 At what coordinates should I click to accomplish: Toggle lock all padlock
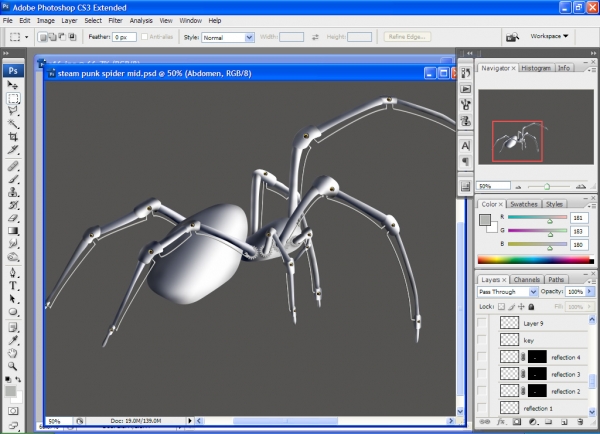(531, 307)
